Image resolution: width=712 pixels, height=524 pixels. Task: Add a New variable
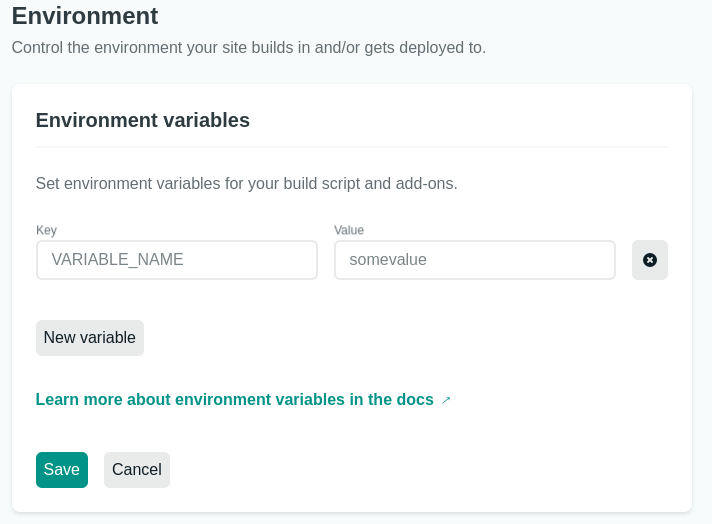(90, 338)
